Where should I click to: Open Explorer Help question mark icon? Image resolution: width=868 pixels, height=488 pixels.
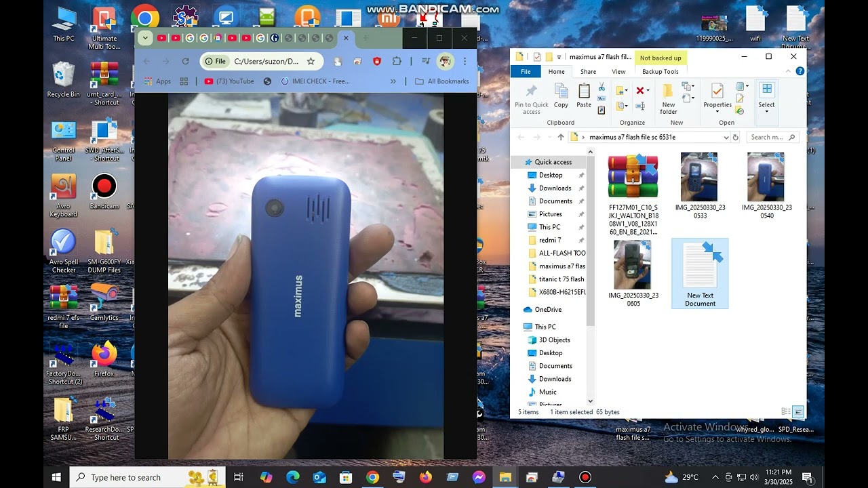click(x=800, y=71)
